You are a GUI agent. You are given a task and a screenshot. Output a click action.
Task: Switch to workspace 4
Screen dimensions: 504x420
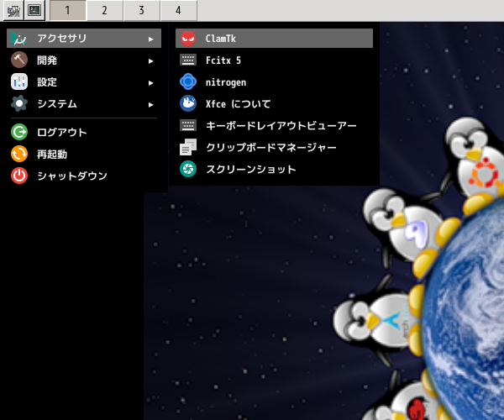point(179,11)
